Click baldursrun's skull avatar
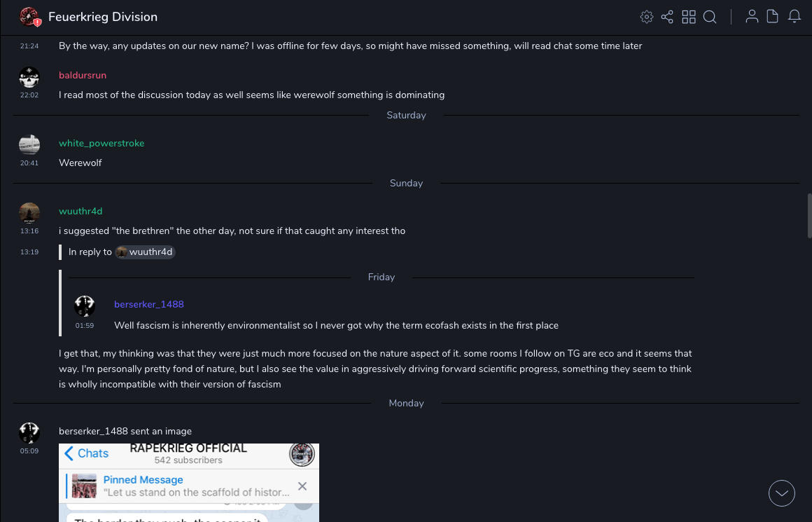The image size is (812, 522). click(x=29, y=76)
